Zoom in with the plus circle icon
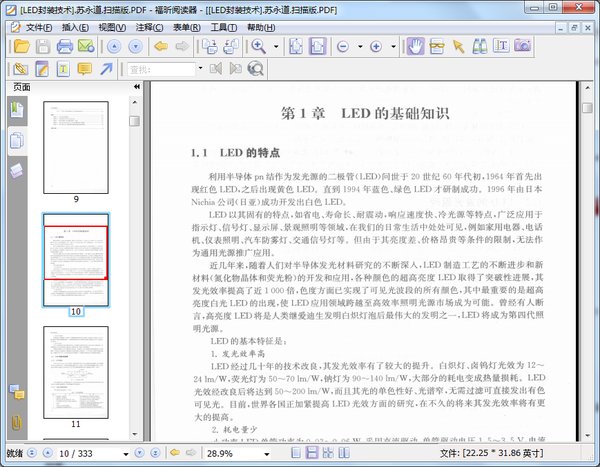This screenshot has height=467, width=600. 376,47
